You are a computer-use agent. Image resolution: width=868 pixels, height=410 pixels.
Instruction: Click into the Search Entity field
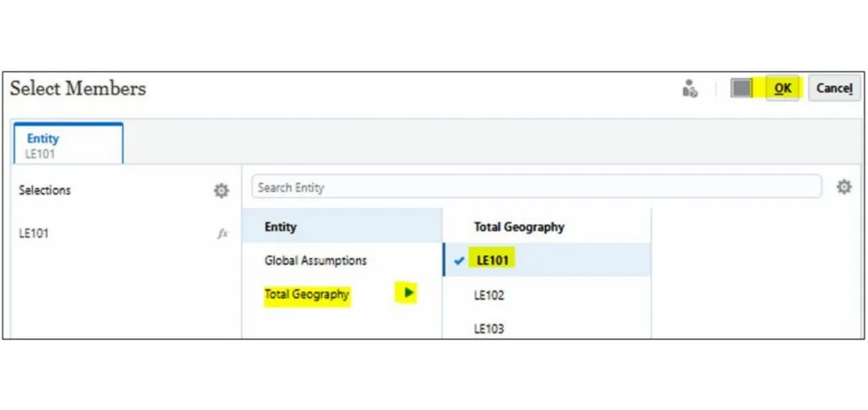point(536,187)
